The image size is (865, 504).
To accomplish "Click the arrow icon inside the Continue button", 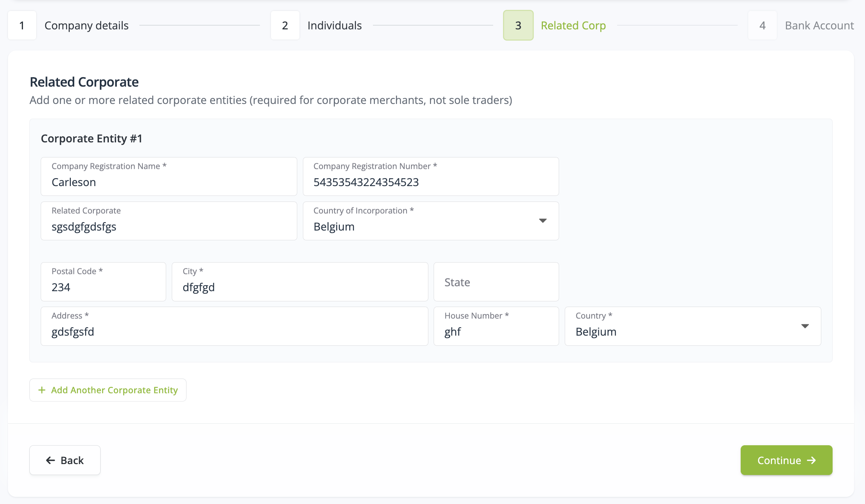I will click(x=811, y=460).
